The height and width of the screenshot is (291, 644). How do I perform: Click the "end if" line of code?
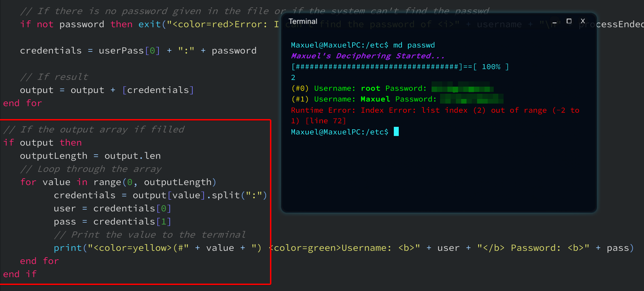20,274
